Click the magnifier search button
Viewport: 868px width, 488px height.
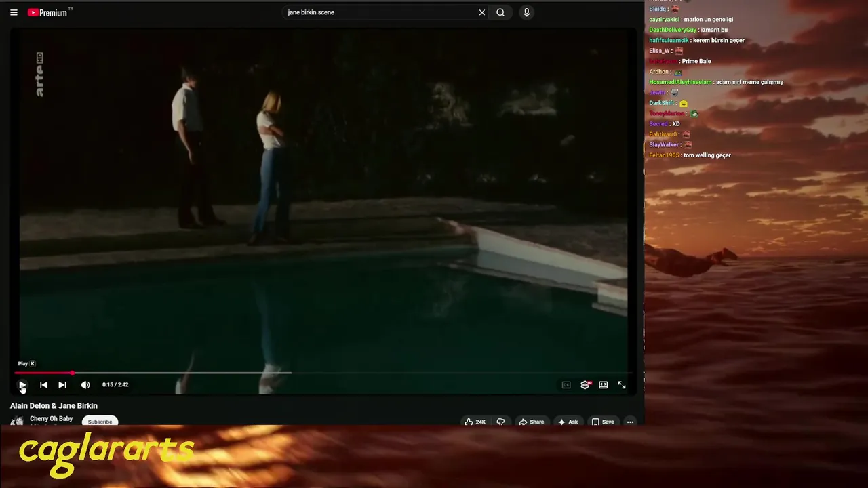[x=500, y=12]
